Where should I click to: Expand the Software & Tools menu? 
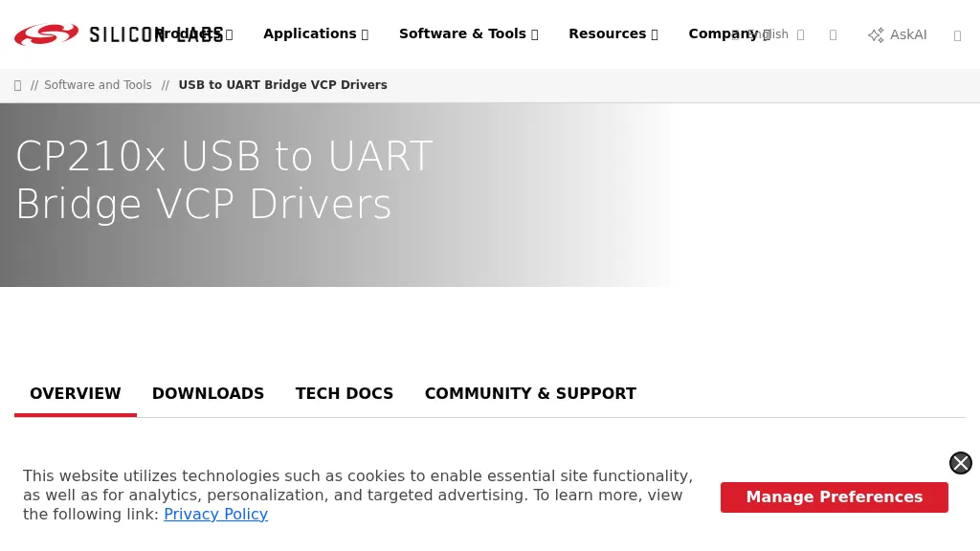(x=469, y=33)
